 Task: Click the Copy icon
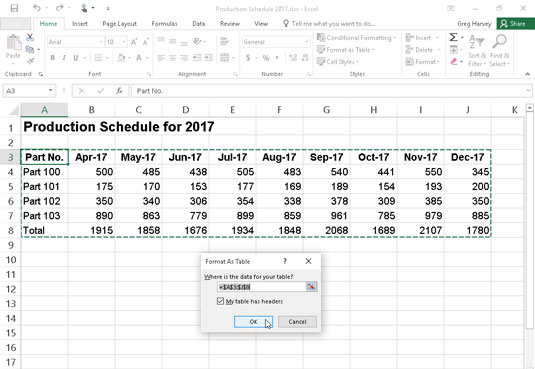[x=30, y=49]
